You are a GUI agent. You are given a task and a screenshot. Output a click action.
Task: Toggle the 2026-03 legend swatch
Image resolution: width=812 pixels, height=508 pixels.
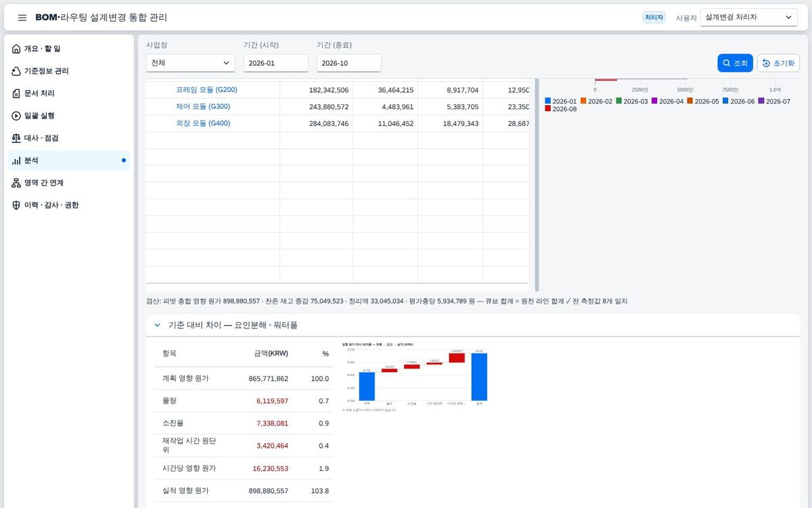(x=619, y=101)
